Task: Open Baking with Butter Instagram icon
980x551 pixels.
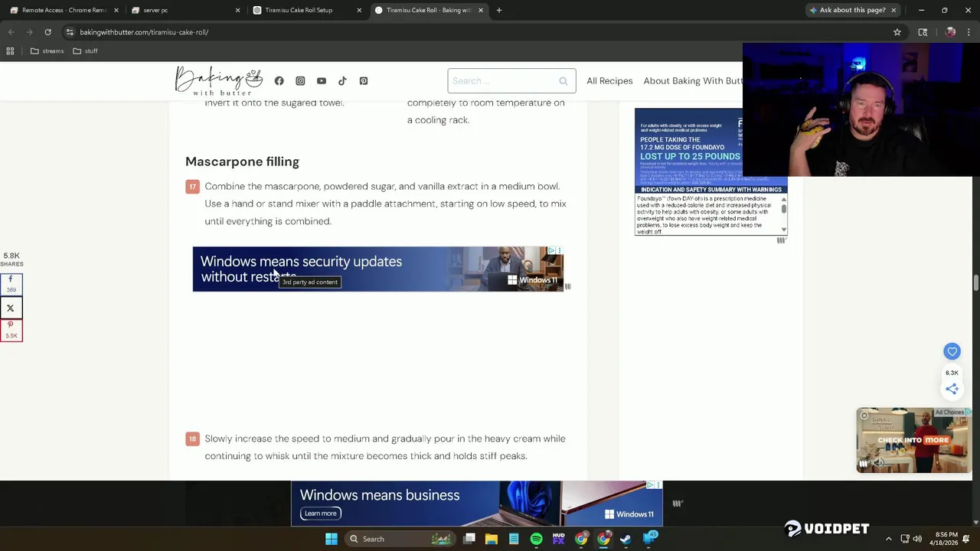Action: (x=300, y=81)
